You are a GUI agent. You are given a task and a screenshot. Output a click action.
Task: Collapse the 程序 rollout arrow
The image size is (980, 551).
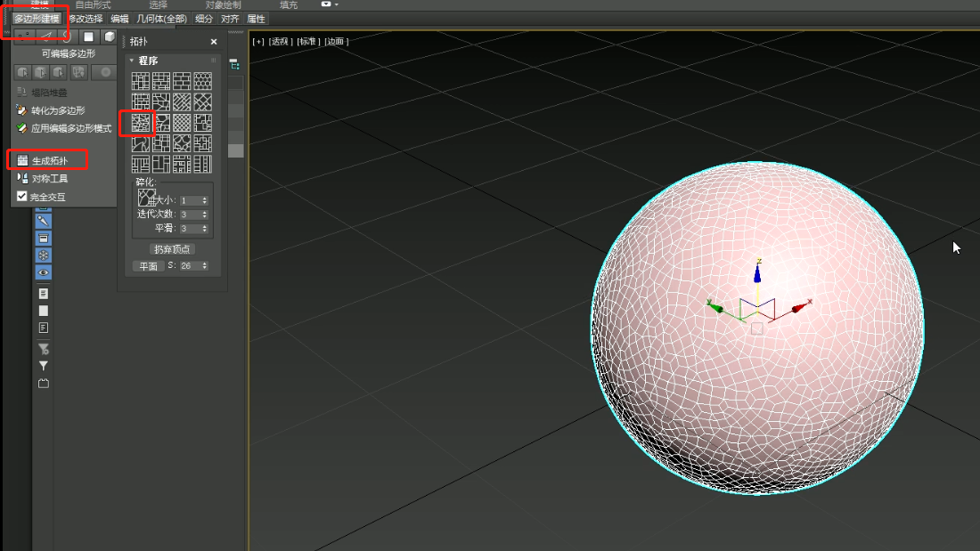click(131, 61)
